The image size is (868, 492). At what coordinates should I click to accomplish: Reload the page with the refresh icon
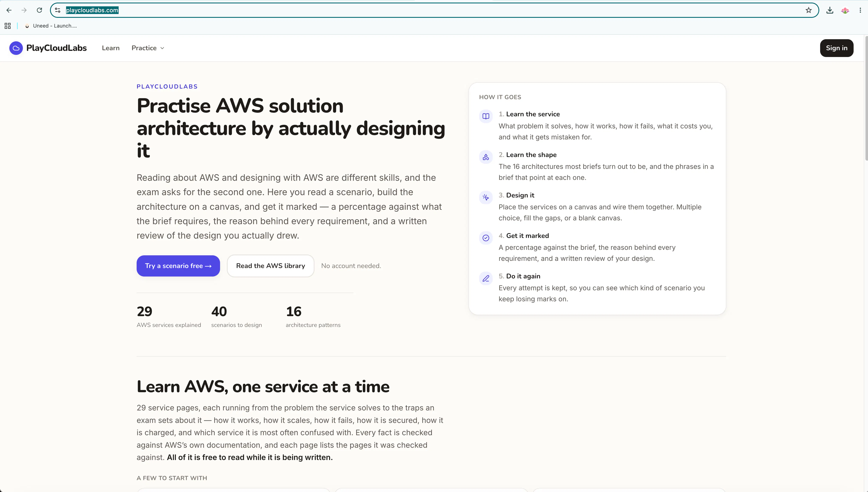click(40, 10)
